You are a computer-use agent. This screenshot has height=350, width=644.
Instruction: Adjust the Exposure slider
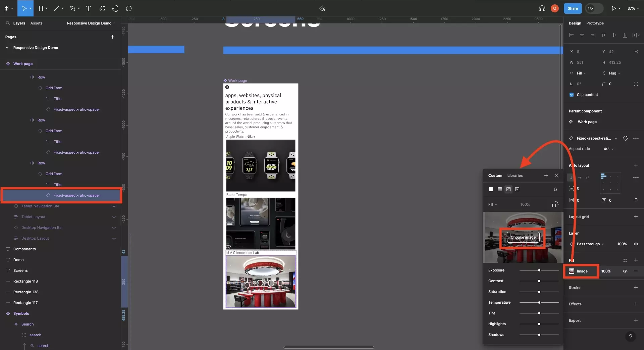pos(539,270)
